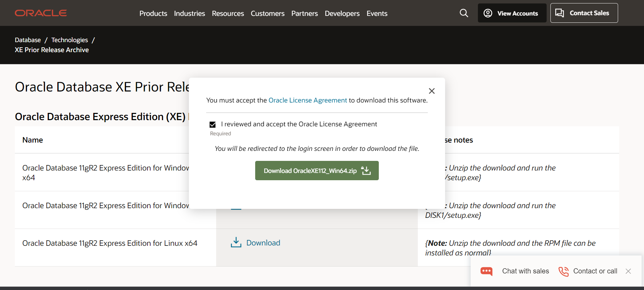The height and width of the screenshot is (290, 644).
Task: Open the Events menu
Action: point(377,13)
